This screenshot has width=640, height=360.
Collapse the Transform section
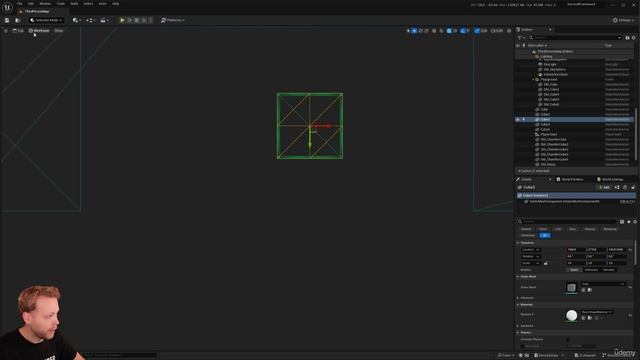pos(518,243)
